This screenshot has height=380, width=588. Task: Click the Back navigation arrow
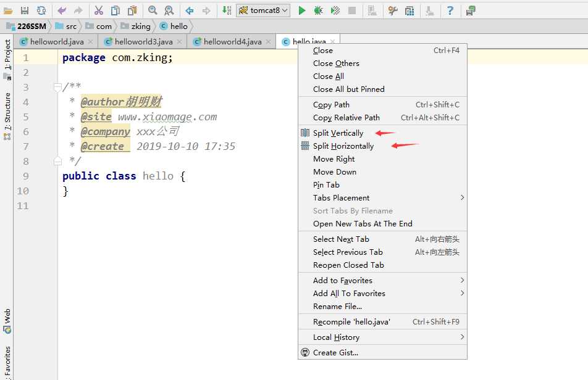[190, 10]
